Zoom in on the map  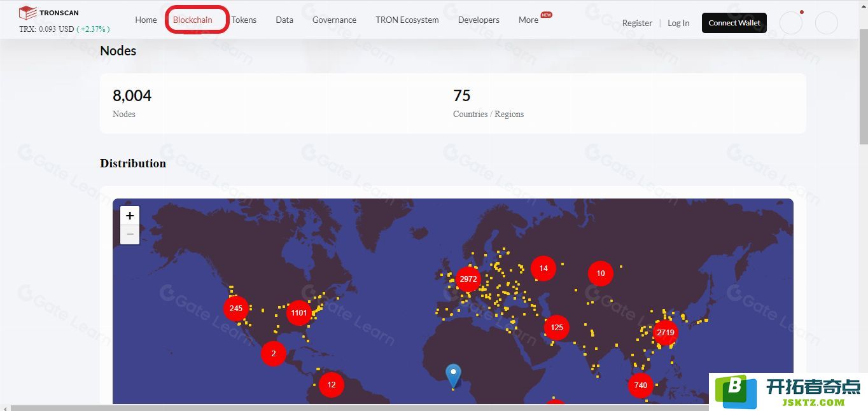click(x=130, y=216)
